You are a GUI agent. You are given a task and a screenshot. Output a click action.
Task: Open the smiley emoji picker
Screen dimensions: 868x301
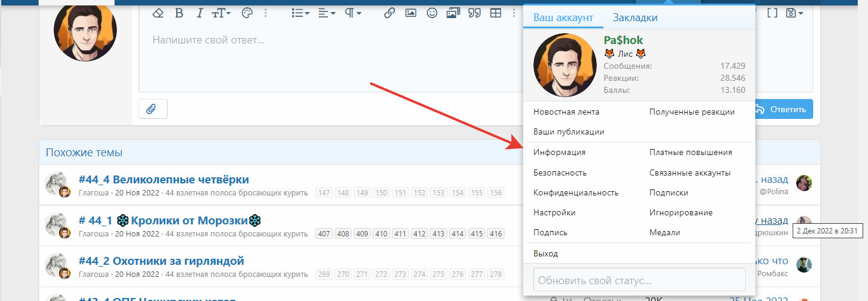[x=432, y=13]
